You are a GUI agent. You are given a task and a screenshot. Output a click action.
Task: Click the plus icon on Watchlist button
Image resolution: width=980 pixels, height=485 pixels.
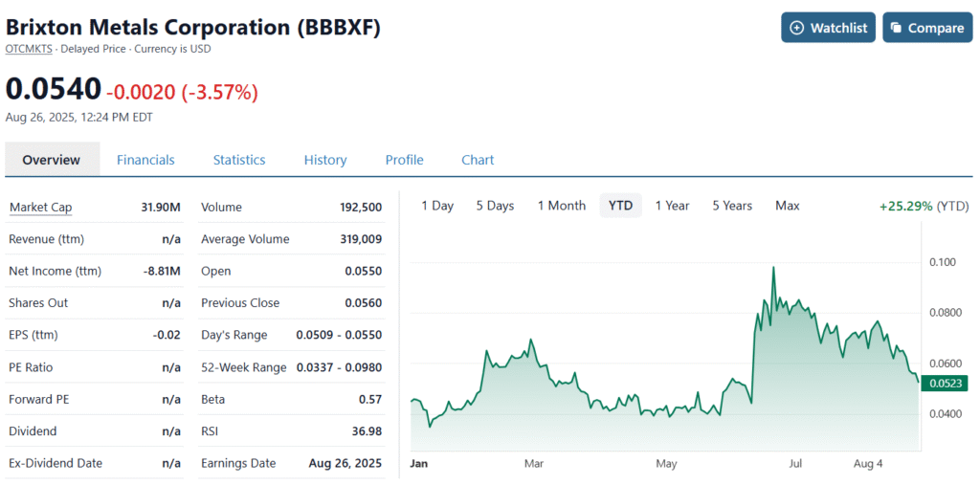pyautogui.click(x=797, y=28)
